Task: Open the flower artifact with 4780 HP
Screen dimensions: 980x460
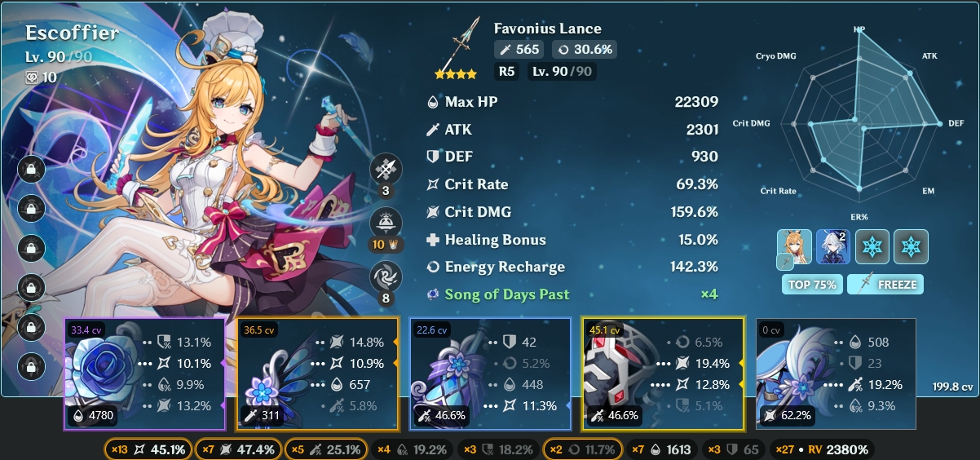Action: pyautogui.click(x=145, y=374)
